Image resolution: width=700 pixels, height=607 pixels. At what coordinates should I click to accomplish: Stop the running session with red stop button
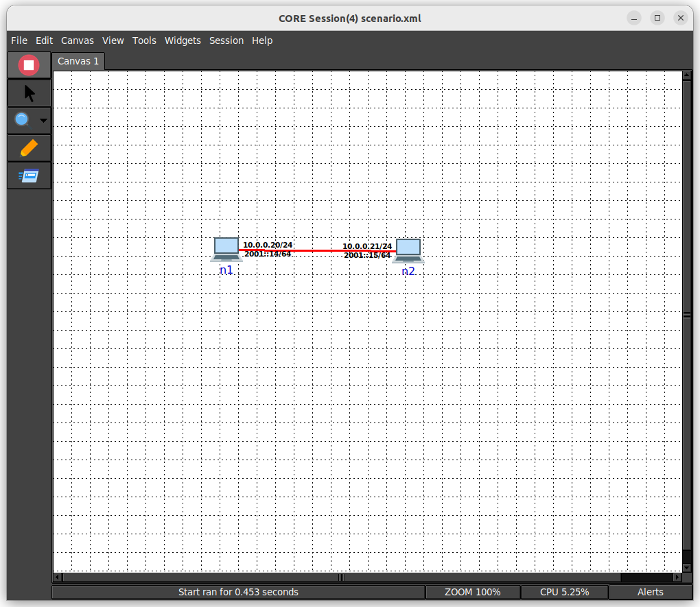coord(29,65)
